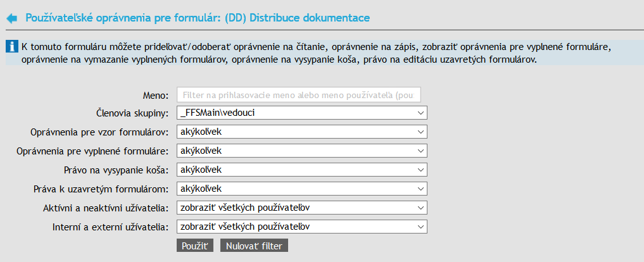Focus the Meno filter input field

[x=299, y=95]
